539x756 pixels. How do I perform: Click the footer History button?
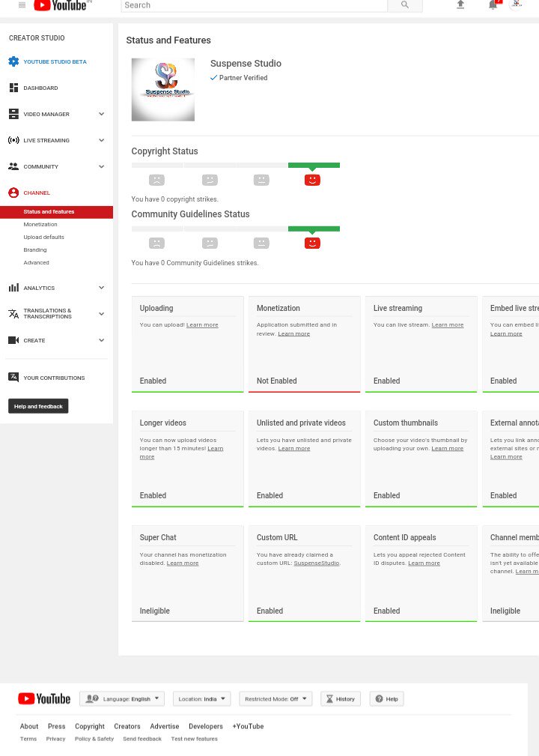pos(341,698)
